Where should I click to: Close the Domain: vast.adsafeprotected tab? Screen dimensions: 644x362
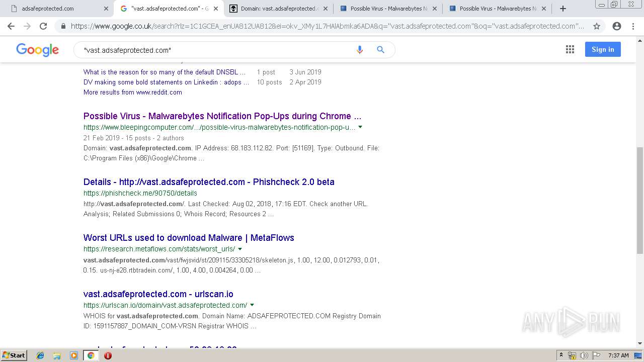coord(325,9)
